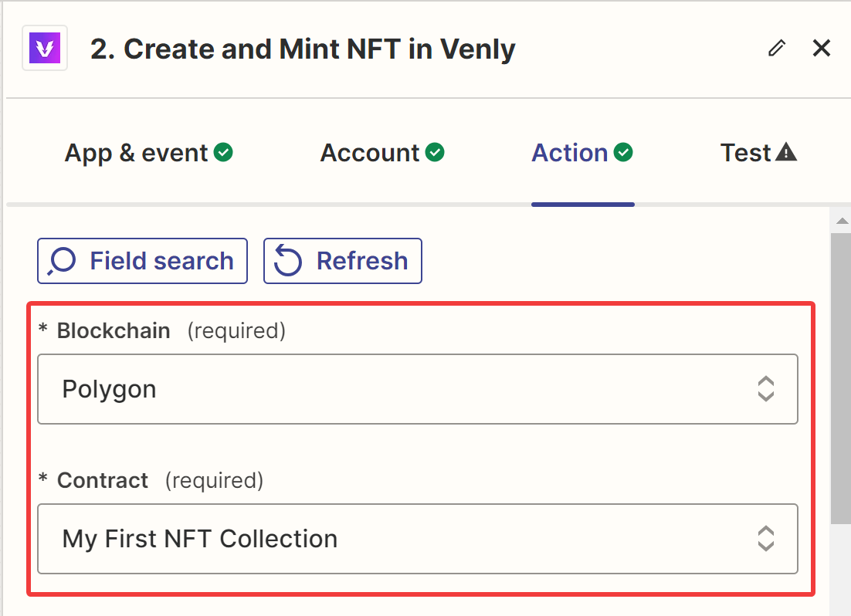The image size is (851, 616).
Task: Click the up/down chevron in the Contract field
Action: 765,539
